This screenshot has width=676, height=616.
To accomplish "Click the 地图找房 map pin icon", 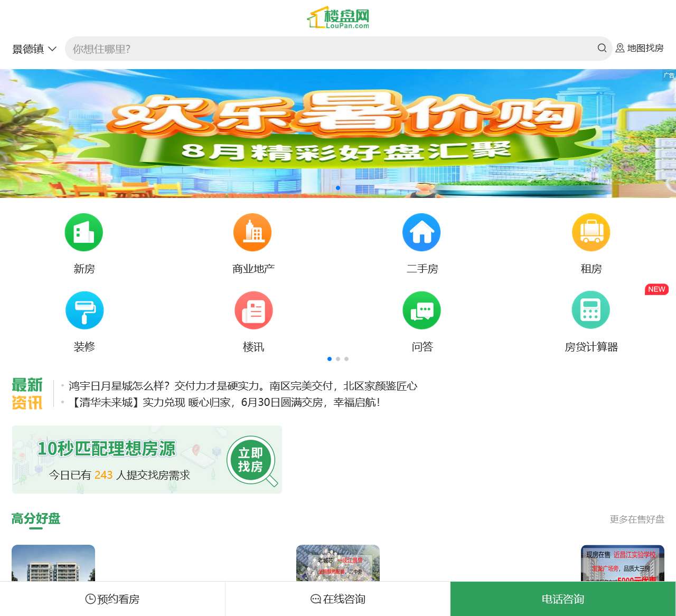I will tap(620, 48).
